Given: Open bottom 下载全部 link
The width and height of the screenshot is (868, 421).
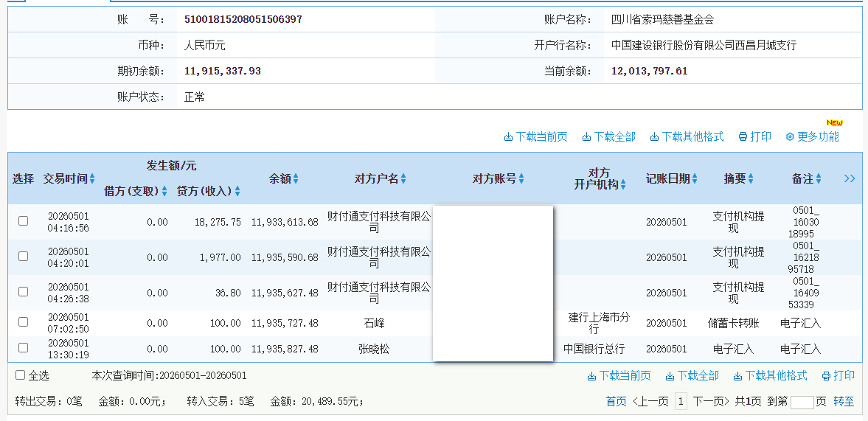Looking at the screenshot, I should click(698, 376).
